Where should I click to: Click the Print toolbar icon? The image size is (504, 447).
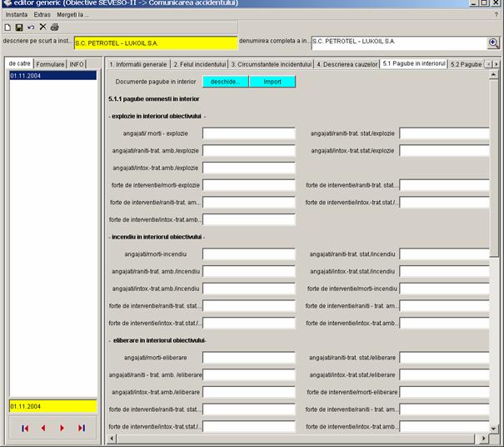(x=54, y=28)
